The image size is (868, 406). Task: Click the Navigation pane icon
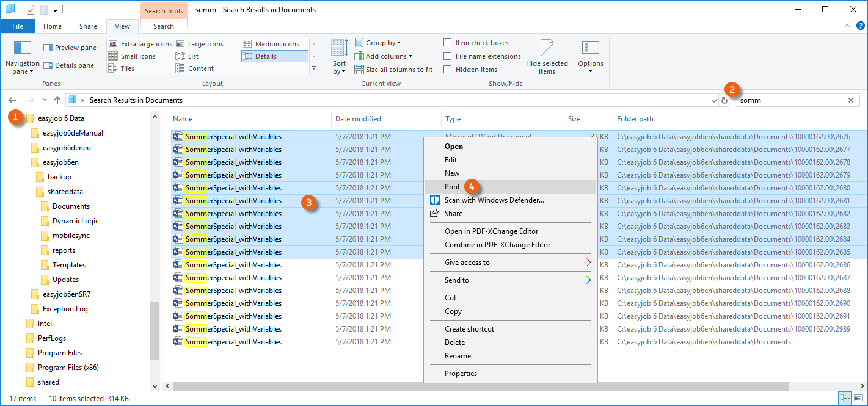point(22,48)
